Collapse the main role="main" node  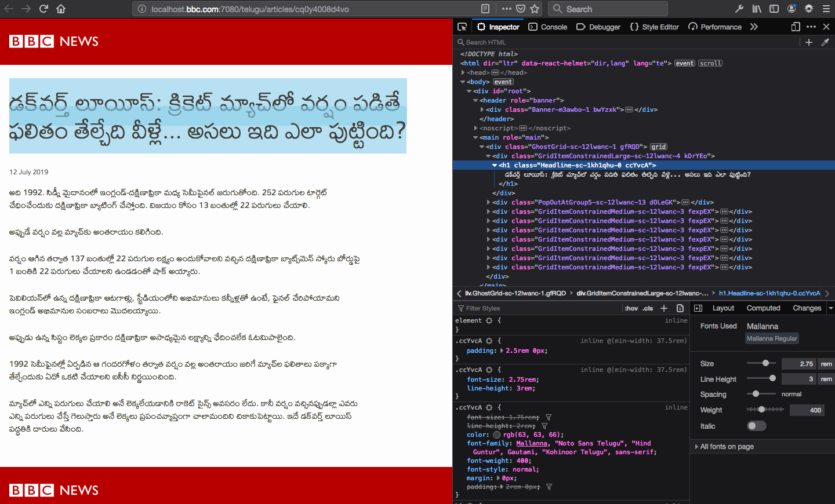point(475,137)
